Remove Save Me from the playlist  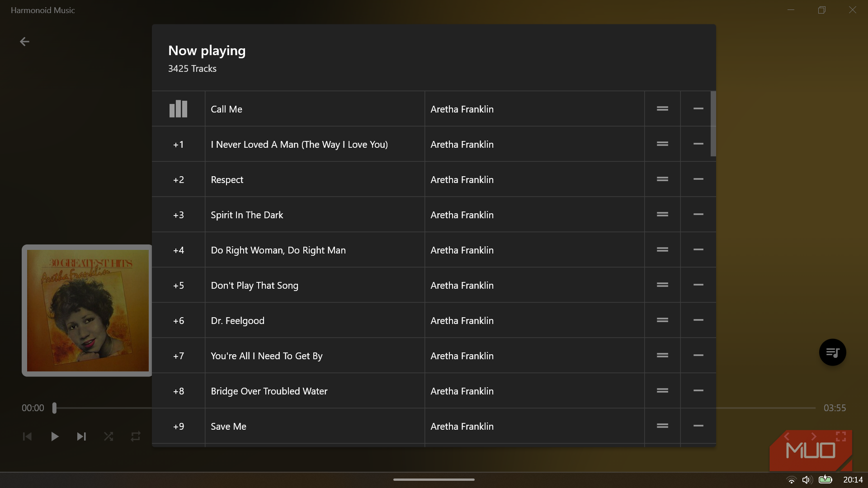pos(698,426)
